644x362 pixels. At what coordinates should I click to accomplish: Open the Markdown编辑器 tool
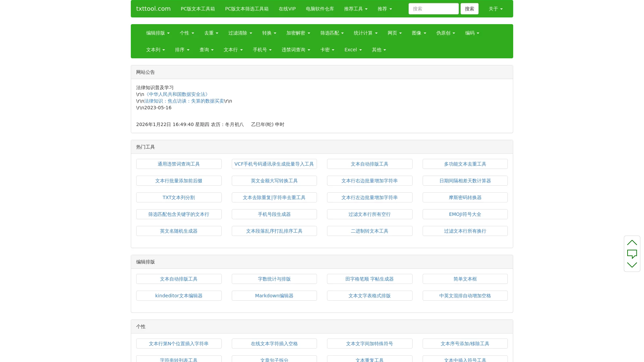click(x=274, y=296)
